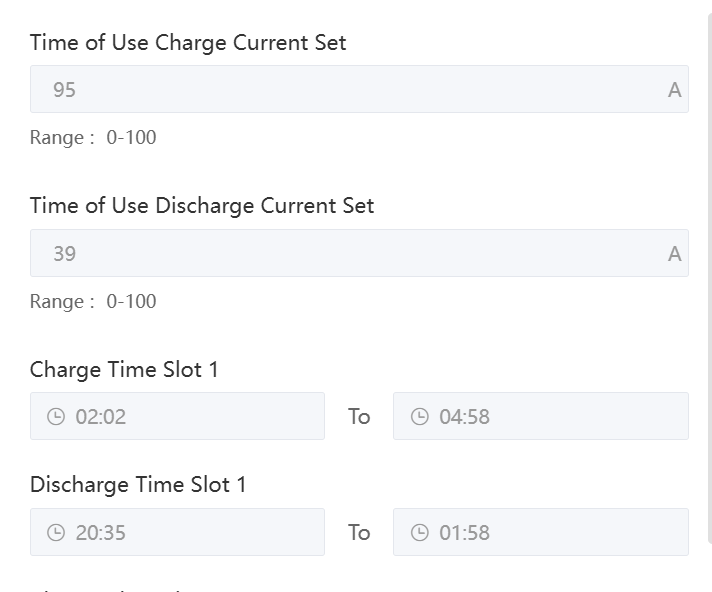Click the ampere unit in Charge Current field
Screen dimensions: 712x592
pyautogui.click(x=675, y=90)
